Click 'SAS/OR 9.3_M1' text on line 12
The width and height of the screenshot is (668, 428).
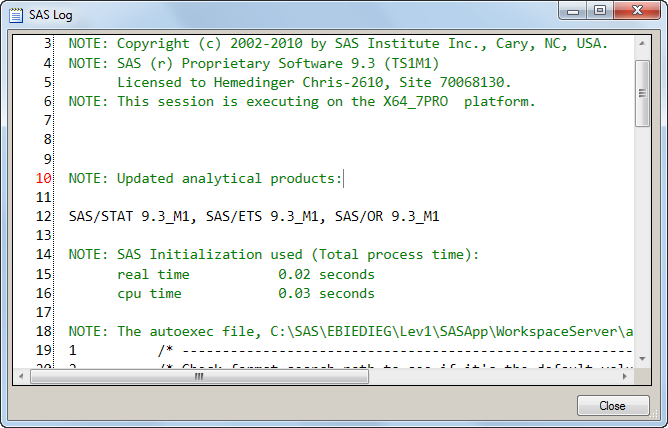click(x=387, y=216)
